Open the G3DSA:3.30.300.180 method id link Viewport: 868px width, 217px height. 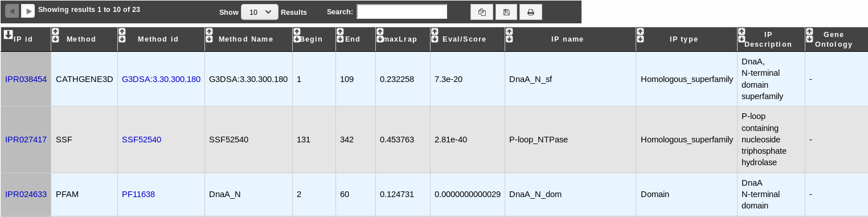[x=161, y=79]
